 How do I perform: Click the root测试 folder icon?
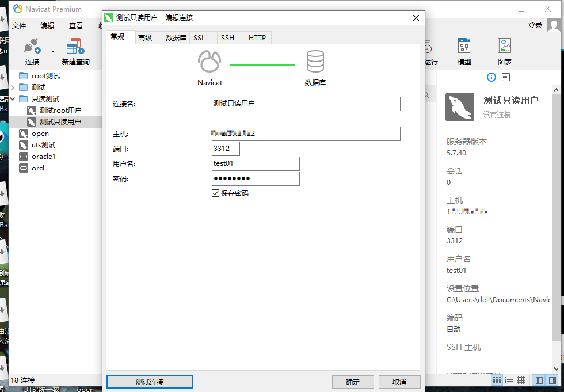click(x=24, y=76)
